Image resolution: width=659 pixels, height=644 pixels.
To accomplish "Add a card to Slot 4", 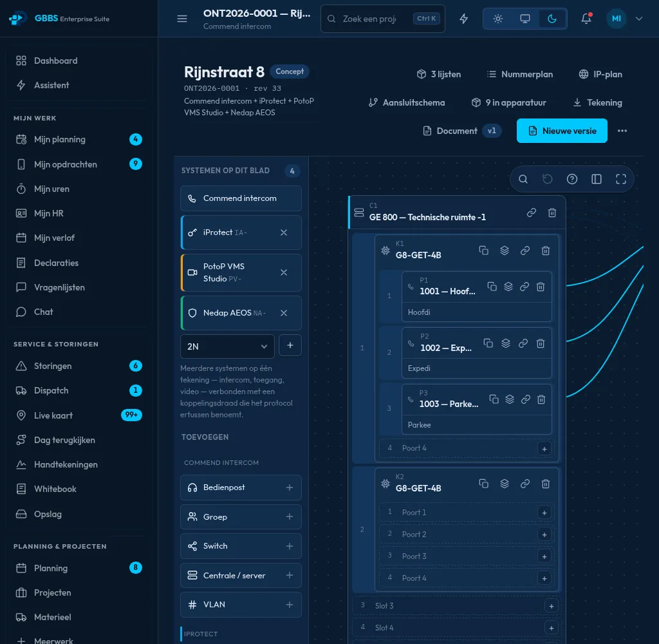I will (551, 628).
